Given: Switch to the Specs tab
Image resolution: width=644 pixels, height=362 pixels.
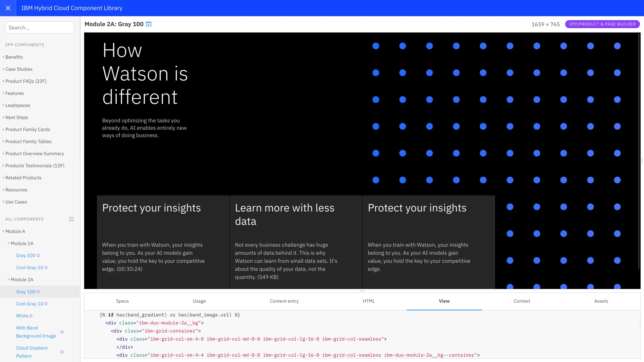Looking at the screenshot, I should pos(122,301).
